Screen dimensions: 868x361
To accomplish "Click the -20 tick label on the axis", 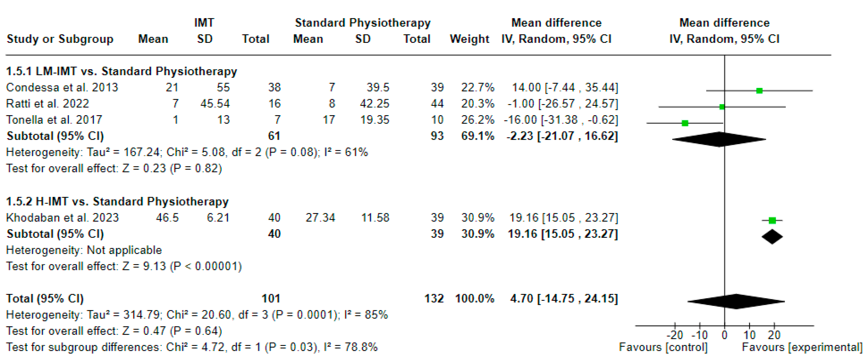I will tap(675, 335).
